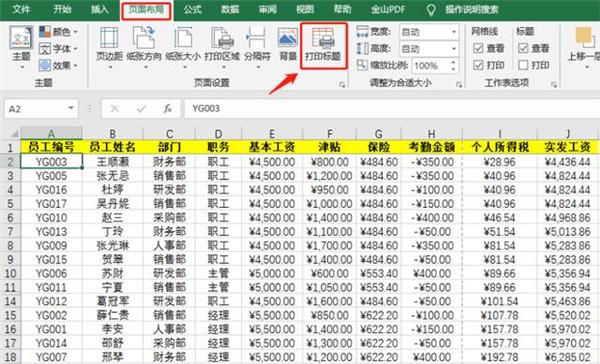Expand the 宽度 width dropdown
This screenshot has width=600, height=364.
tap(453, 32)
